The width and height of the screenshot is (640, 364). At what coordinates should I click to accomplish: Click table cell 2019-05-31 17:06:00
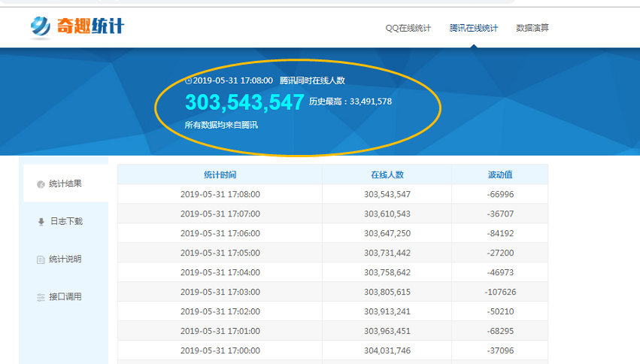coord(220,233)
